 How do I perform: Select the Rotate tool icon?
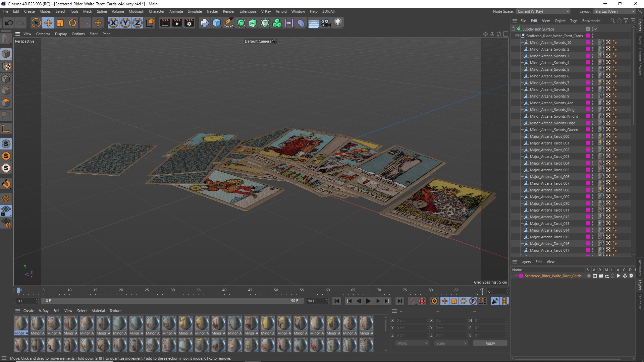click(72, 23)
